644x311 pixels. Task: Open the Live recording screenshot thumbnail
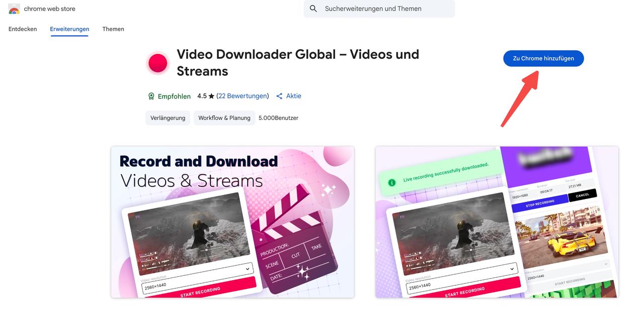pyautogui.click(x=497, y=222)
